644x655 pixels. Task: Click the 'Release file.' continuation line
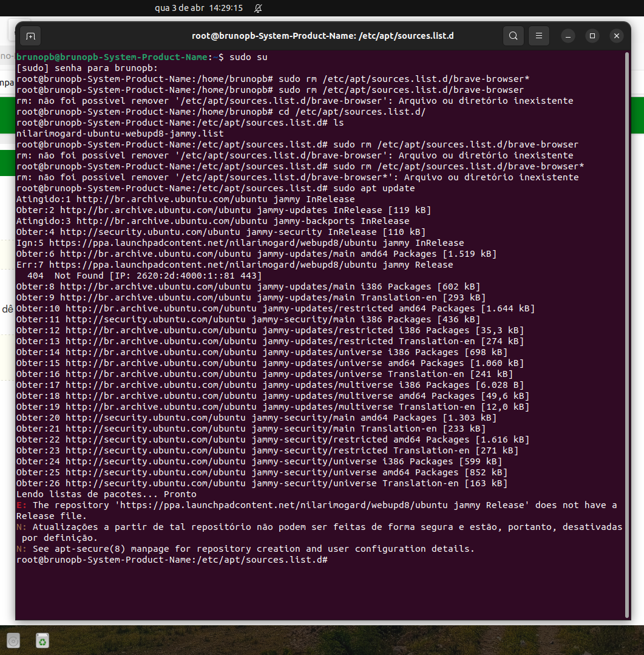(52, 516)
